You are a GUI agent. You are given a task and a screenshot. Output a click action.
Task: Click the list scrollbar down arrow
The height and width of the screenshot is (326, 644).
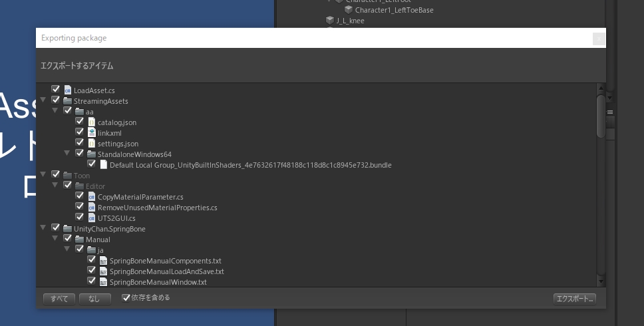(601, 281)
